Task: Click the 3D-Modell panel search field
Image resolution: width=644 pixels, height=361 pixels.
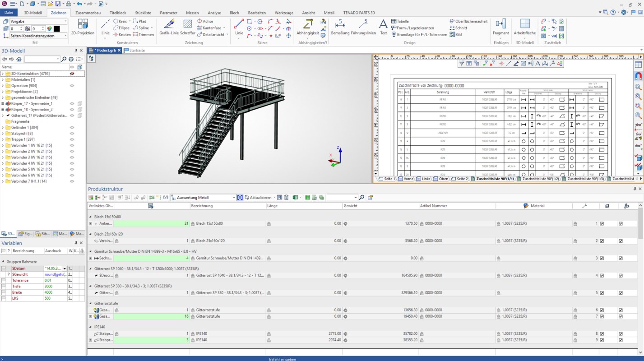Action: click(x=42, y=59)
